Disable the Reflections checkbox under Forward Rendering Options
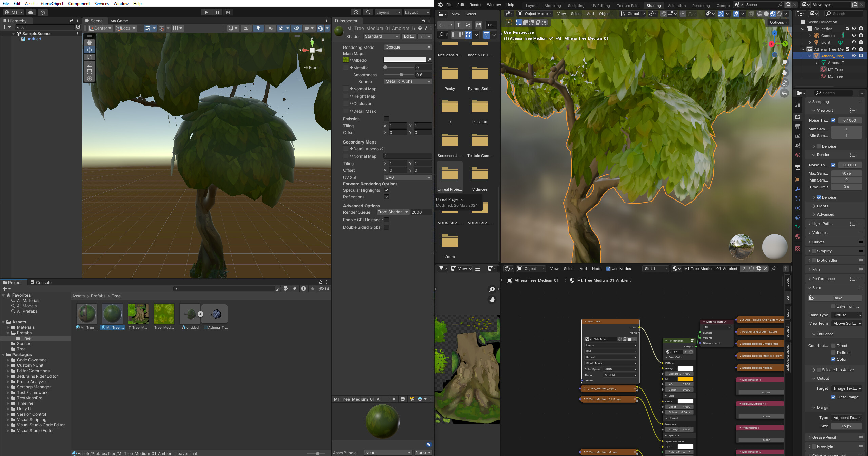The width and height of the screenshot is (868, 456). [386, 197]
